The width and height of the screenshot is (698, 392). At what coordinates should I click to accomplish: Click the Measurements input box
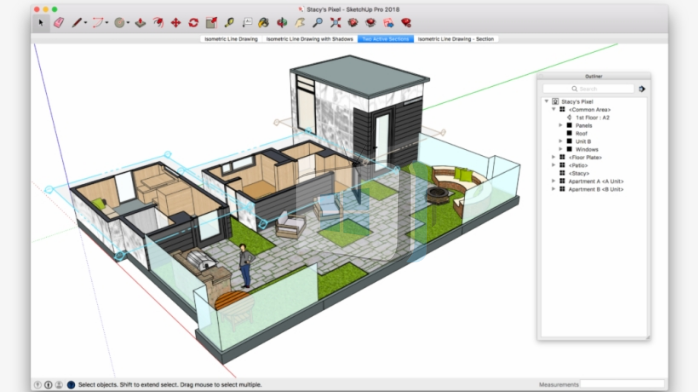tap(622, 384)
